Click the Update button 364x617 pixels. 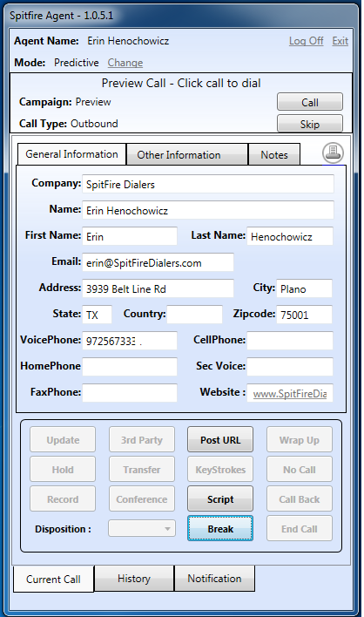[63, 439]
